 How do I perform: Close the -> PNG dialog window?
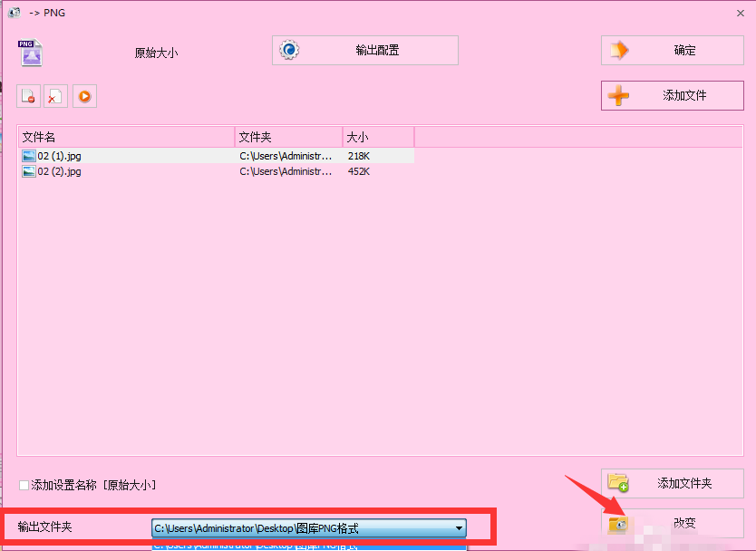click(741, 13)
